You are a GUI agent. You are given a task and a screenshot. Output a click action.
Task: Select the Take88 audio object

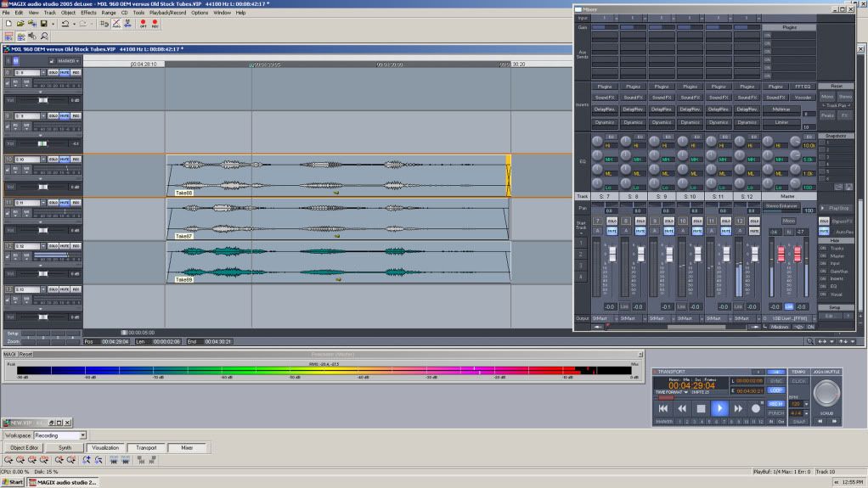tap(338, 176)
